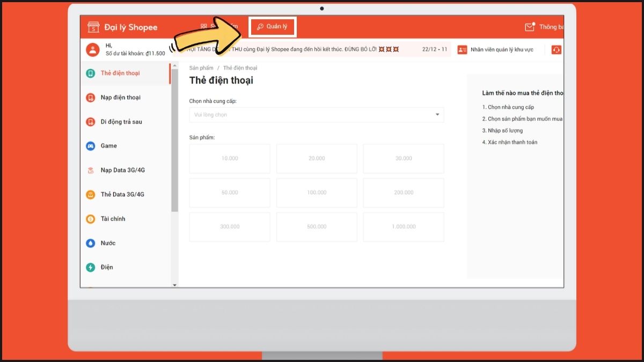The width and height of the screenshot is (644, 362).
Task: Click the account balance text đ11.500
Action: coord(156,54)
